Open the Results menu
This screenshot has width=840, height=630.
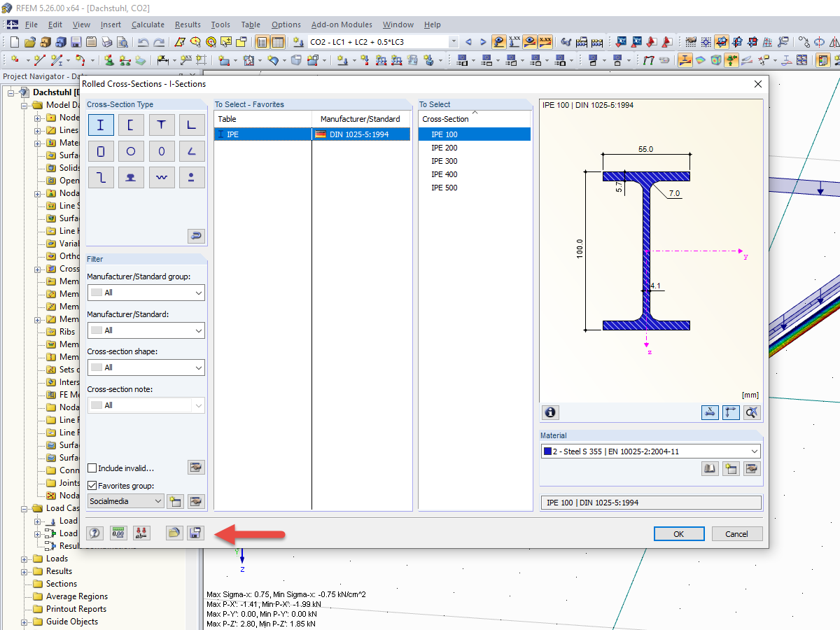[188, 24]
